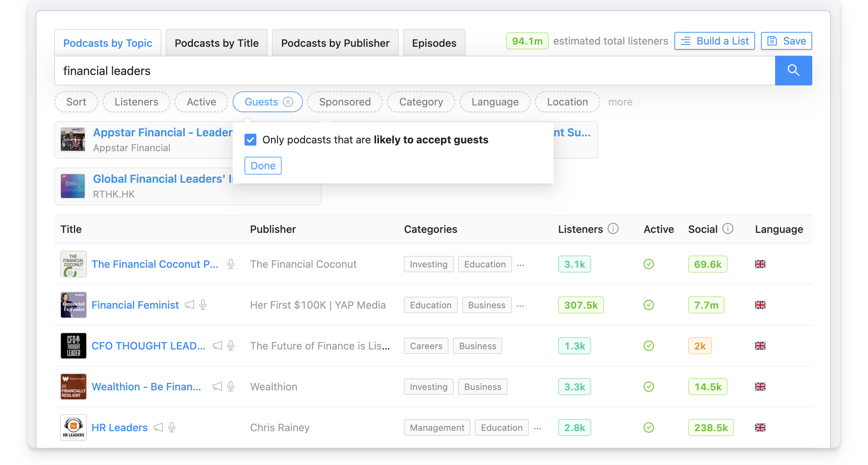The width and height of the screenshot is (868, 465).
Task: Expand more categories for HR Leaders
Action: (x=537, y=428)
